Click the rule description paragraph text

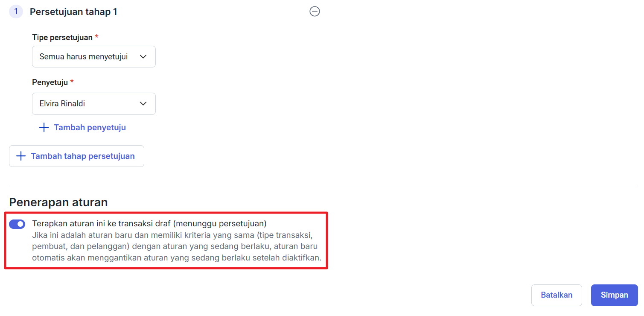pos(177,247)
